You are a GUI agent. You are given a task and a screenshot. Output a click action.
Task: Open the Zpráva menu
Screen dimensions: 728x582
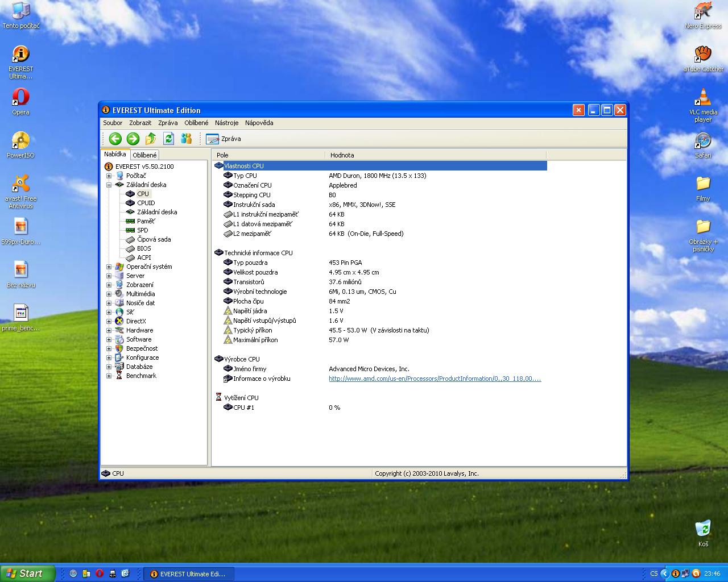tap(168, 123)
